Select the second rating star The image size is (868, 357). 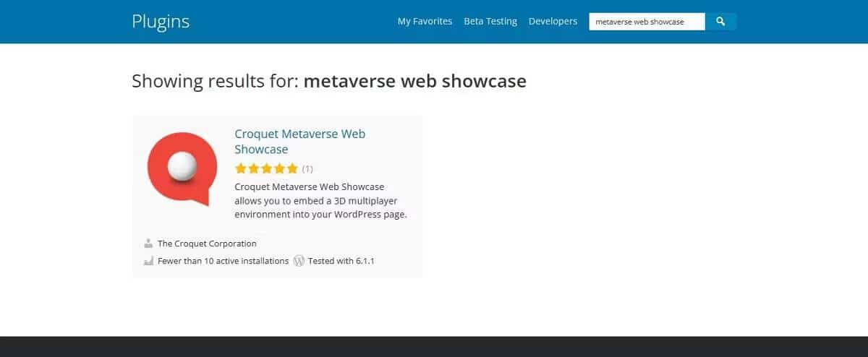(254, 169)
